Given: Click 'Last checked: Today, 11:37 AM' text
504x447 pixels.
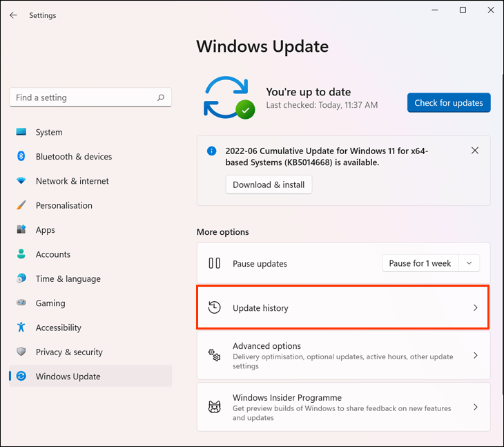Looking at the screenshot, I should point(322,105).
